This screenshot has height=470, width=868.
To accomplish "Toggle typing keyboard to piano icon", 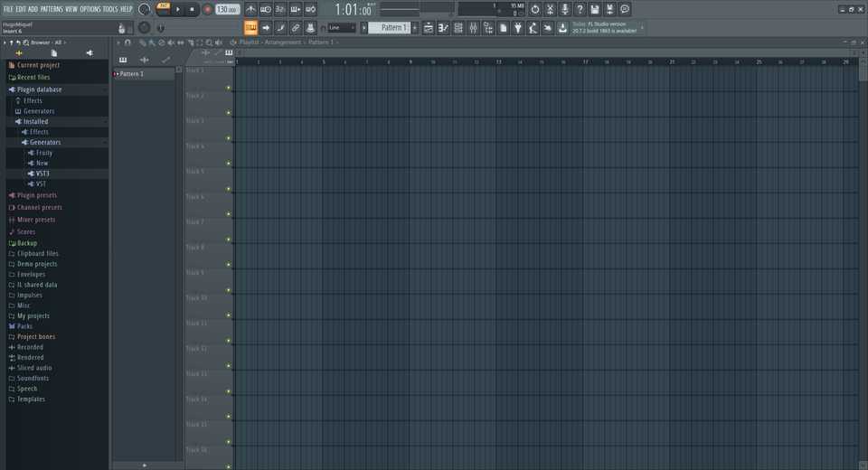I will pyautogui.click(x=250, y=28).
